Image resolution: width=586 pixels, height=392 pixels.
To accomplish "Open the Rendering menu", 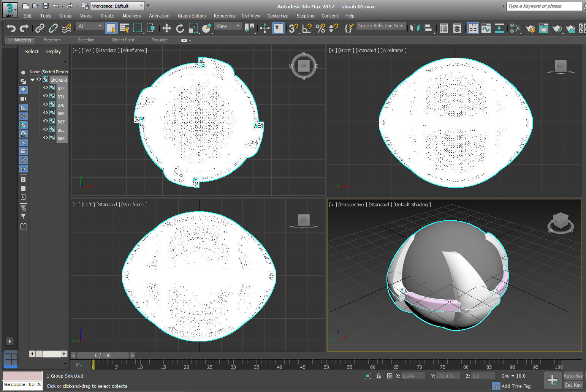I will click(x=224, y=16).
